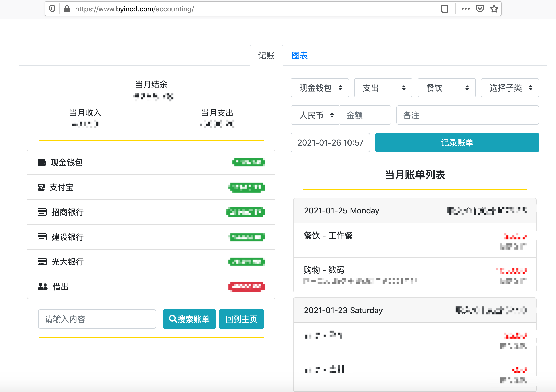
Task: Click the 搜索账单 search button
Action: tap(189, 319)
